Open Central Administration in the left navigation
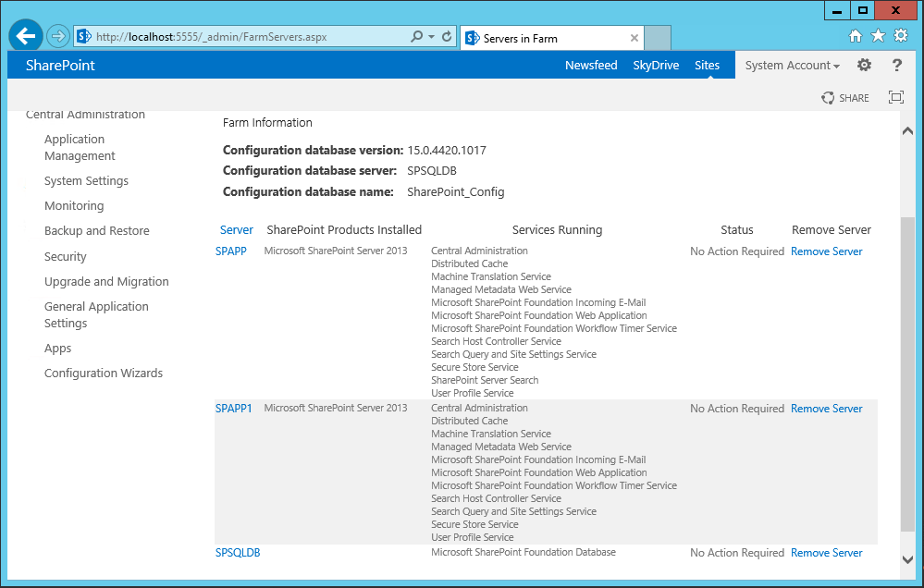Screen dimensions: 924x588 click(x=85, y=115)
